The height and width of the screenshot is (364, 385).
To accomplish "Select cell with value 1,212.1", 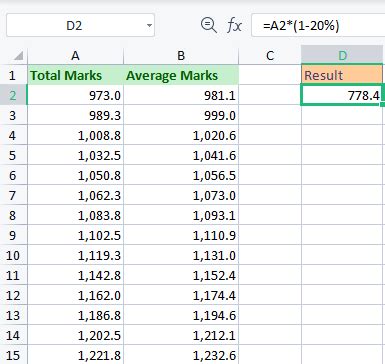I will [x=181, y=335].
